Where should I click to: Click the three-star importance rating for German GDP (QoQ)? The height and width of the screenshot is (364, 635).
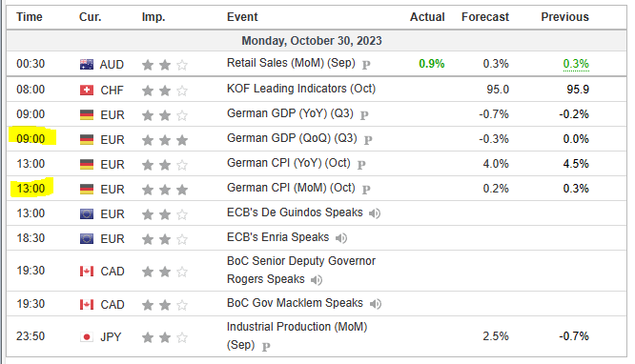[165, 140]
